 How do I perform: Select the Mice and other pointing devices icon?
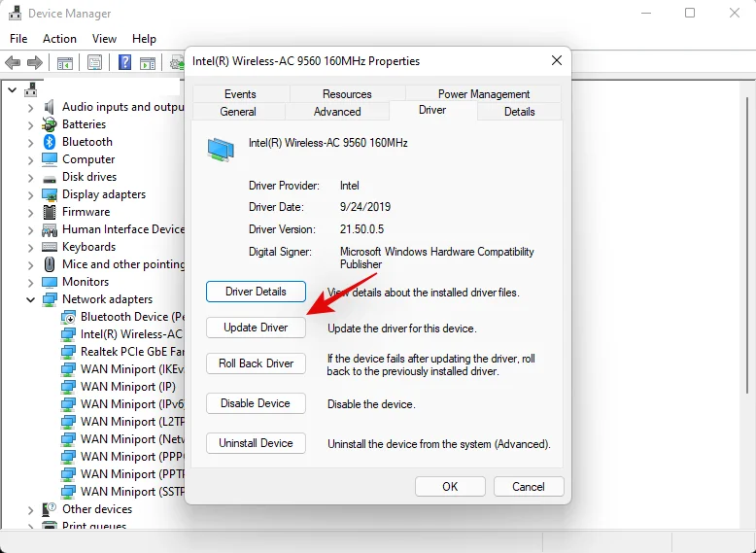click(x=50, y=264)
